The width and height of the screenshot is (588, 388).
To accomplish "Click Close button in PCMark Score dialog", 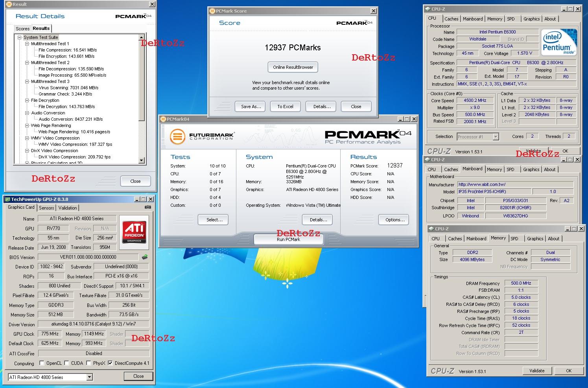I will [356, 107].
